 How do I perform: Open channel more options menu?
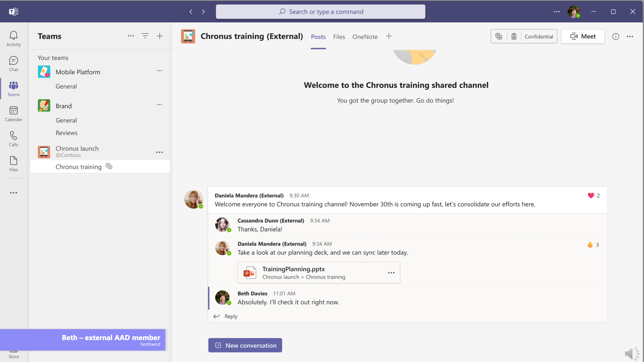click(x=630, y=36)
